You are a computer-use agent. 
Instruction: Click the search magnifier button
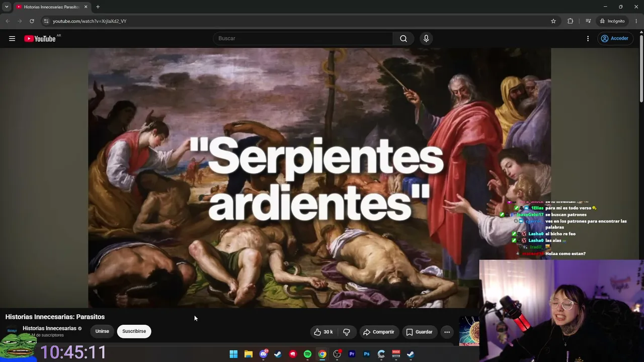pyautogui.click(x=404, y=39)
